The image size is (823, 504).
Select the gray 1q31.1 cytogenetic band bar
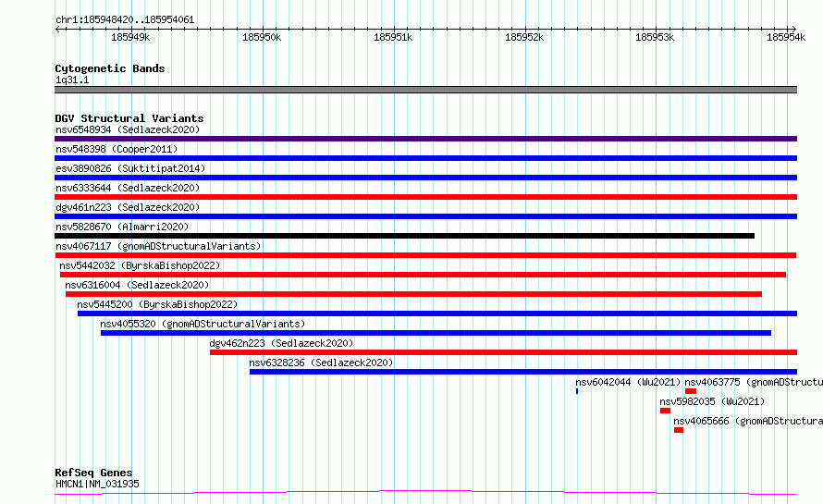(x=425, y=90)
